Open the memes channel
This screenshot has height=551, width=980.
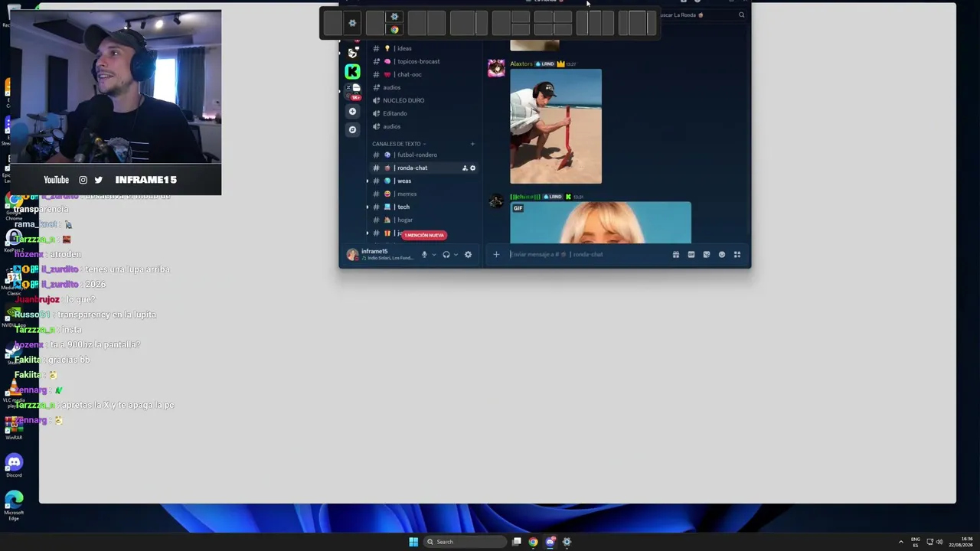click(423, 194)
